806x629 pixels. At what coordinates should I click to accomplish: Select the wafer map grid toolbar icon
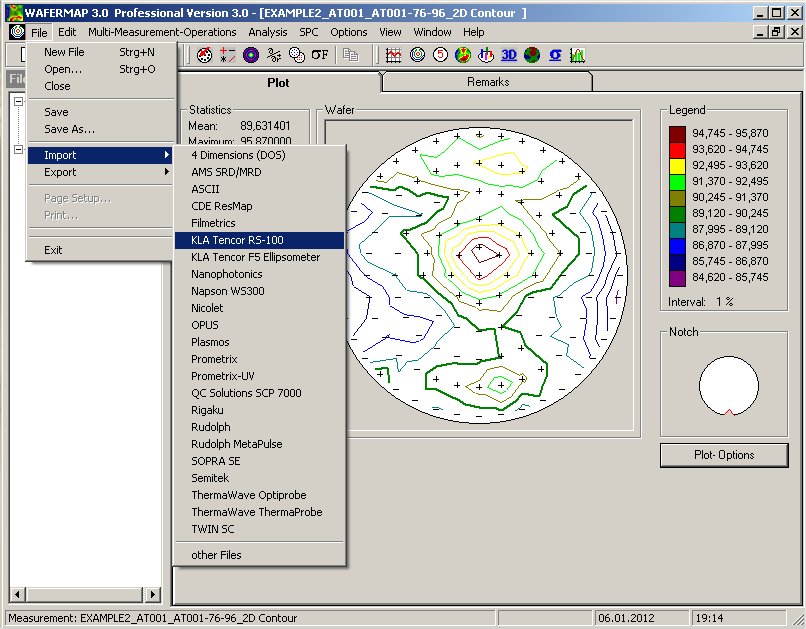click(x=393, y=55)
